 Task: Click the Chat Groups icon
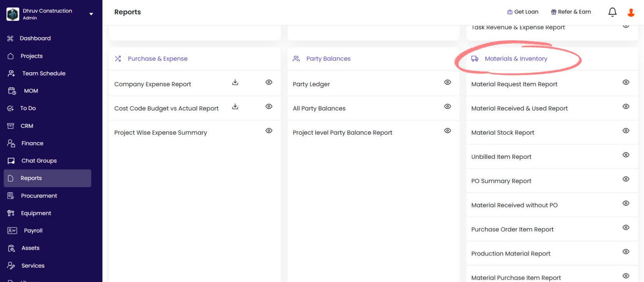(11, 161)
